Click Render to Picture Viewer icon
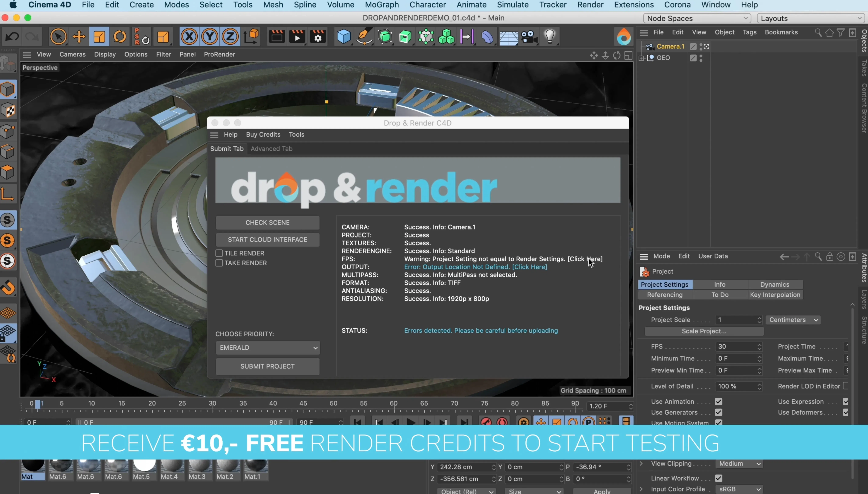 click(297, 36)
